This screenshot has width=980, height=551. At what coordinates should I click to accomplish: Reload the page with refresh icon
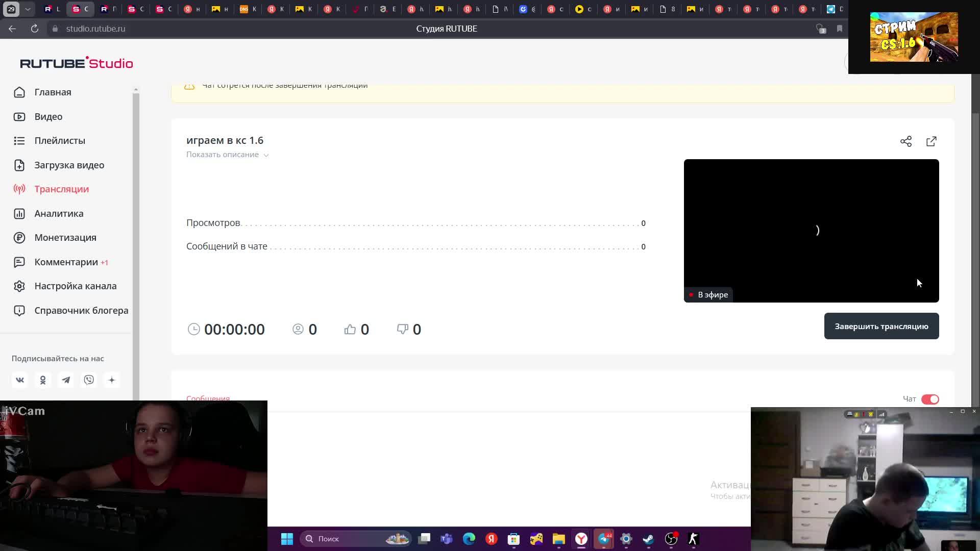[x=35, y=29]
